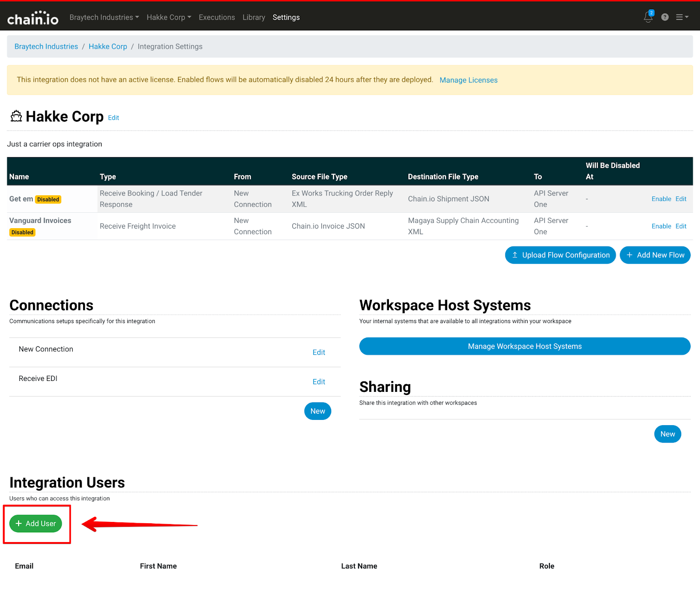Create a new connection with New button
700x606 pixels.
pos(318,411)
